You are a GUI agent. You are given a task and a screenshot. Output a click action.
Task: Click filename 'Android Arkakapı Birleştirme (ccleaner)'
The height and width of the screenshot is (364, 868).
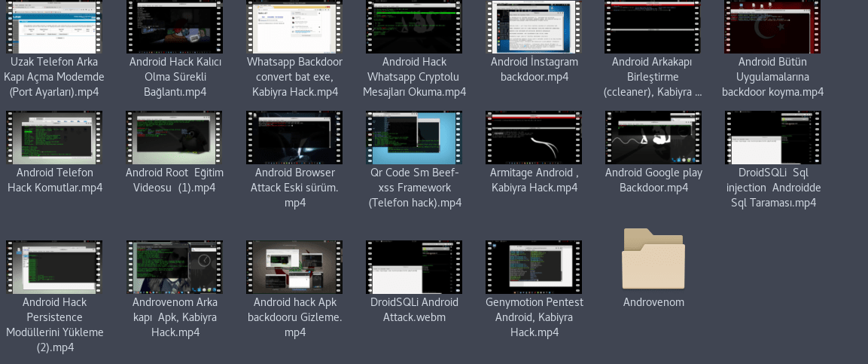coord(653,77)
